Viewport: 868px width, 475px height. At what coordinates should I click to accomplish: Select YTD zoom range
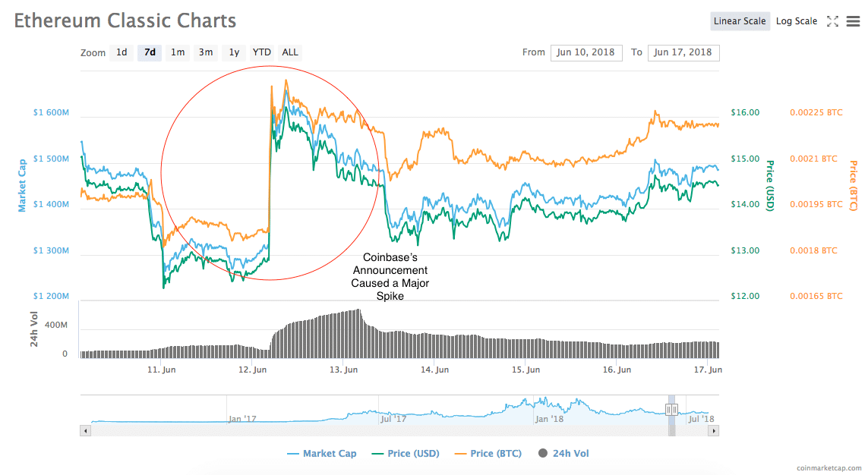[x=262, y=52]
